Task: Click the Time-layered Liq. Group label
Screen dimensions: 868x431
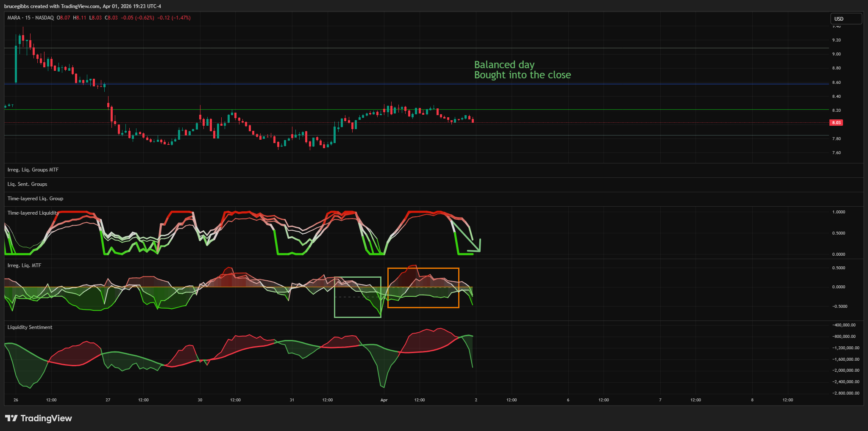Action: 35,199
